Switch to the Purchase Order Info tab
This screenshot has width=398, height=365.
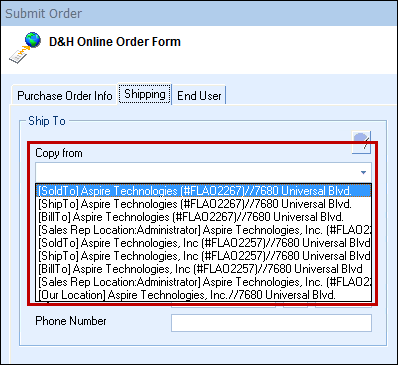(x=65, y=96)
